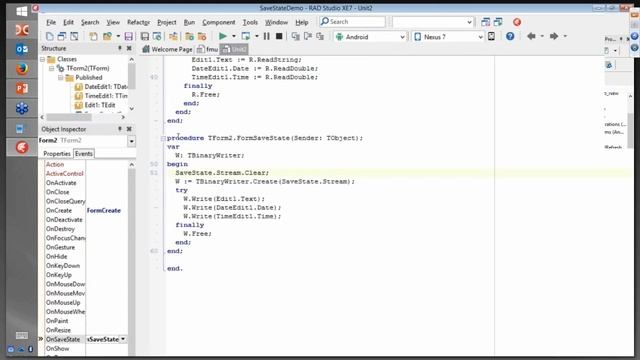The image size is (640, 360).
Task: Switch to the Properties tab
Action: click(57, 154)
